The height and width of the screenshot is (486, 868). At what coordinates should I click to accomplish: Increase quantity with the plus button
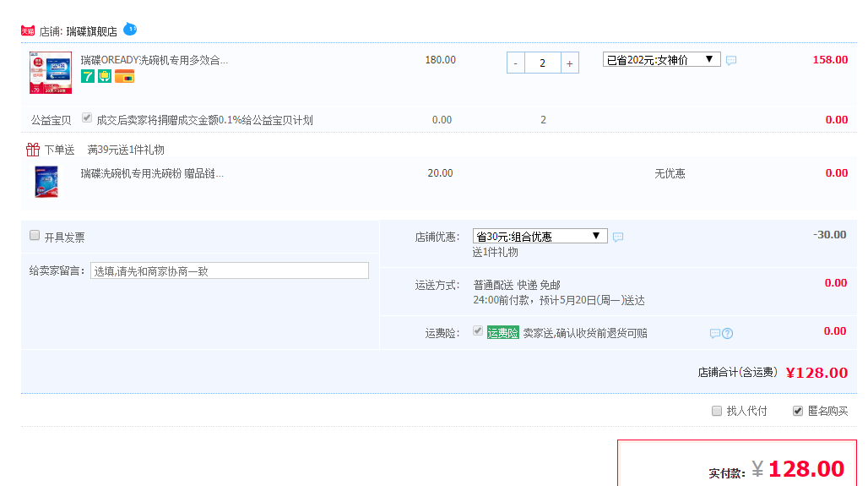570,63
